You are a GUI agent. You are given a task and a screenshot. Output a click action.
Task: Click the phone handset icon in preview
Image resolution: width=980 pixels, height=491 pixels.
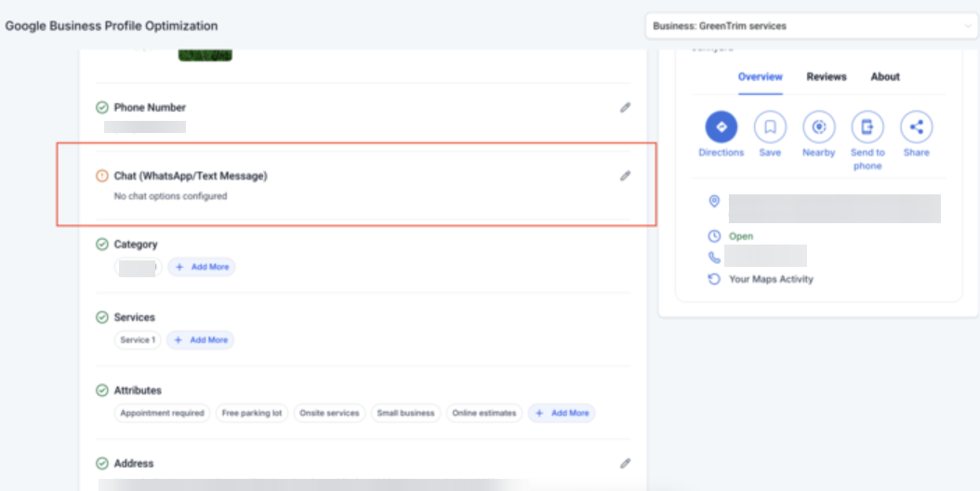coord(714,257)
